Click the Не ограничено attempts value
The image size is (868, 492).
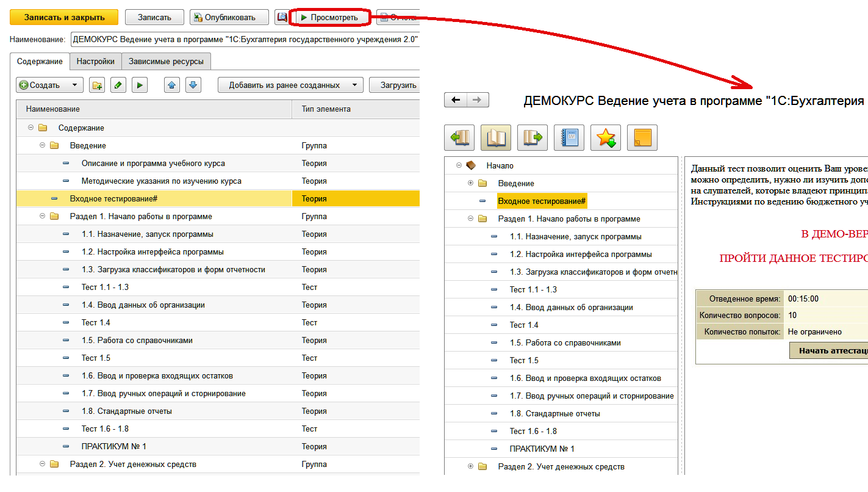[814, 331]
